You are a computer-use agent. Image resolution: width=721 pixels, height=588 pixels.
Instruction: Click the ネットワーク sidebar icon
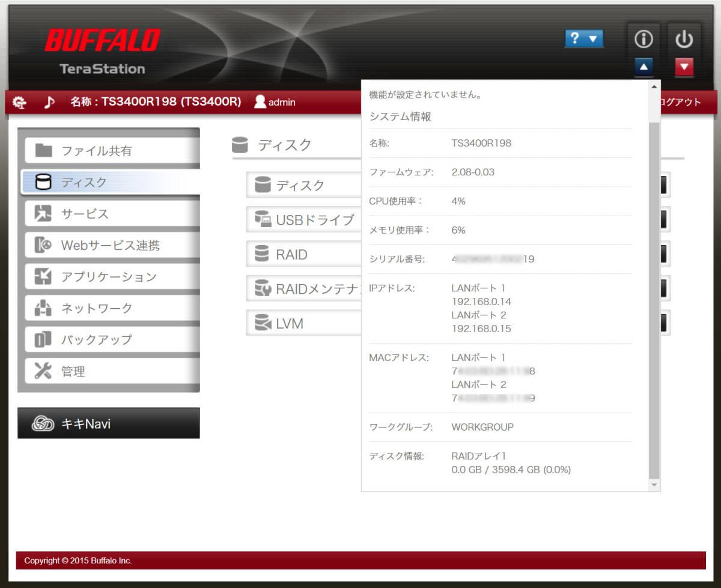coord(43,308)
